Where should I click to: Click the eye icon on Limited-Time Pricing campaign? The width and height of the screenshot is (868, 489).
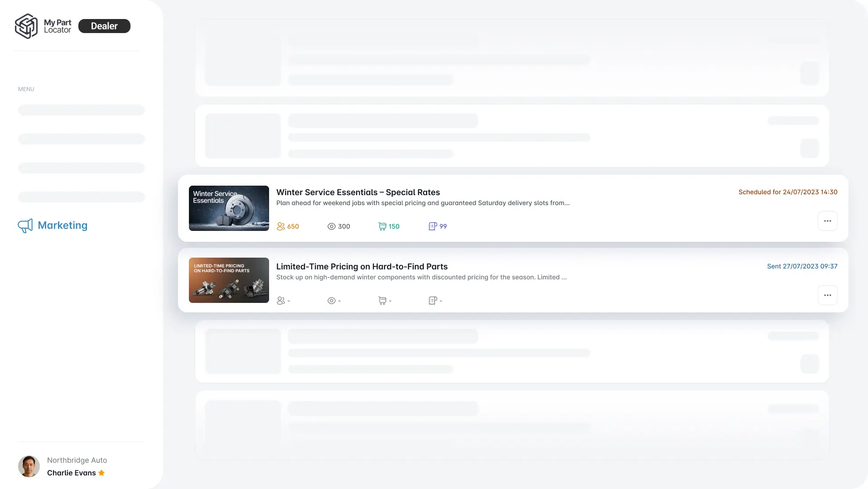point(331,301)
